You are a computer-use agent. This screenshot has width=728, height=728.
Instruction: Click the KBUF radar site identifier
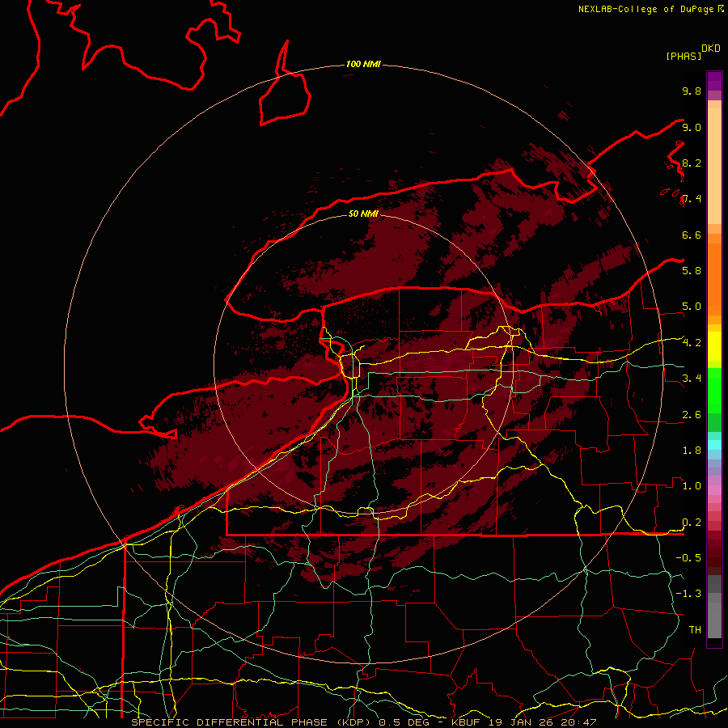[x=466, y=722]
